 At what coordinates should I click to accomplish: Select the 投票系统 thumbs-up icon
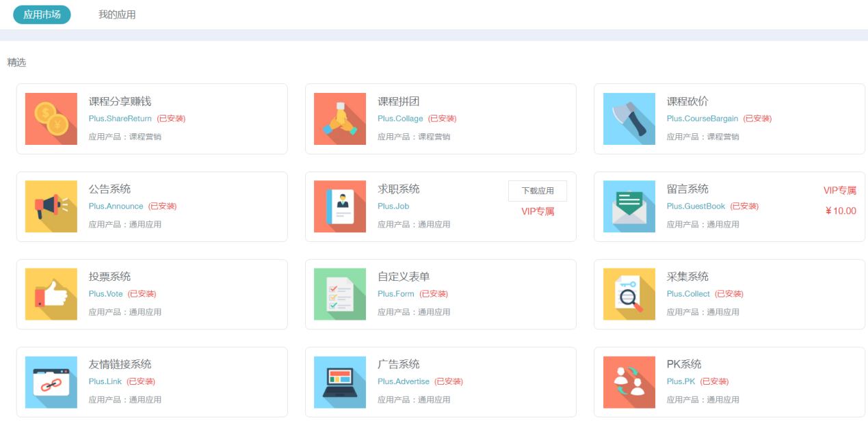51,294
